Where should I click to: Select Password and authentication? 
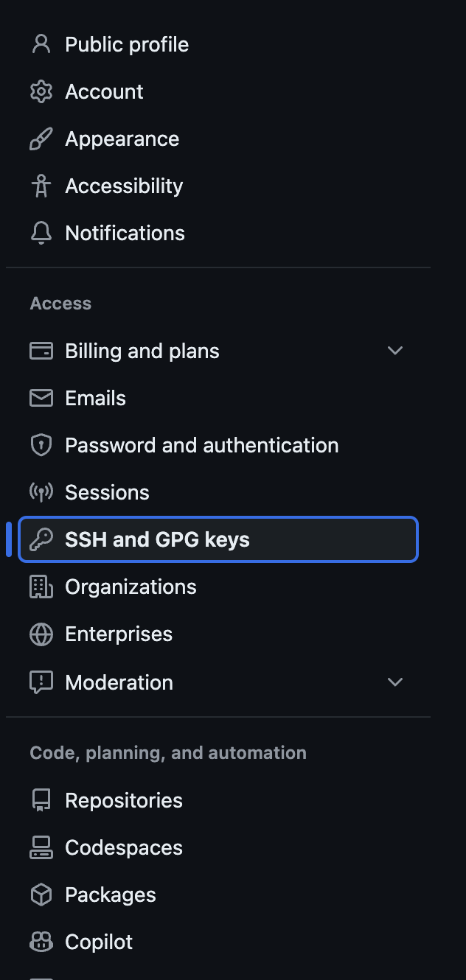[x=201, y=445]
